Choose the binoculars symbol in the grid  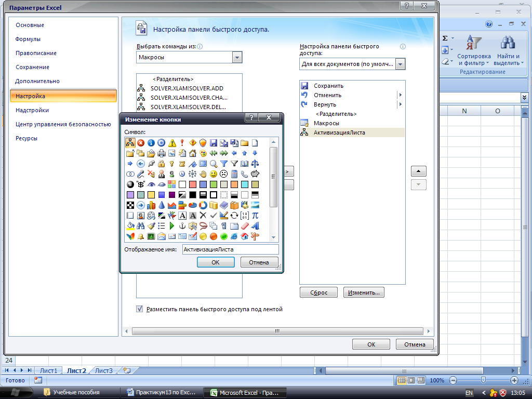click(141, 226)
